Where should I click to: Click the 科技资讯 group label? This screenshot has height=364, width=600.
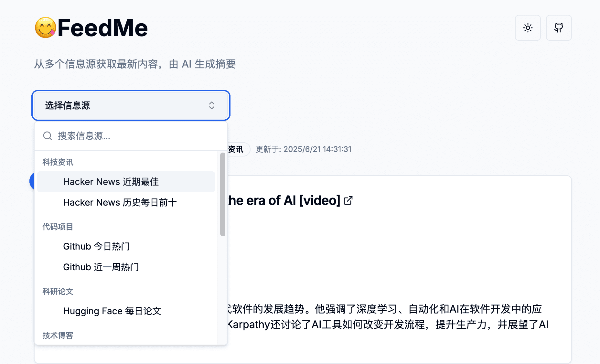point(58,162)
